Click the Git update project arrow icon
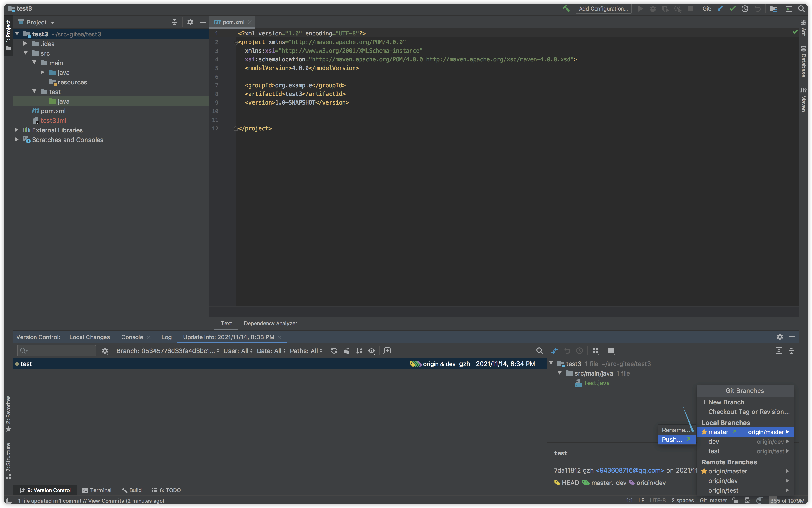Viewport: 812px width, 508px height. (720, 9)
